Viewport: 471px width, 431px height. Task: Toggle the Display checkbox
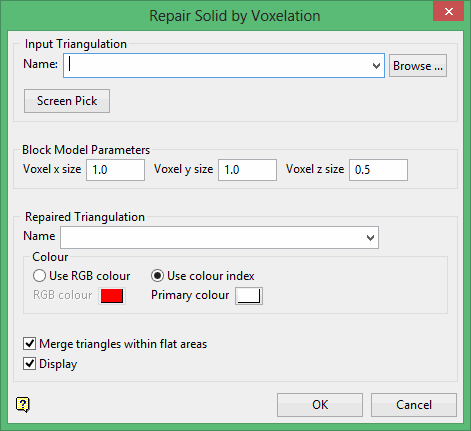30,364
